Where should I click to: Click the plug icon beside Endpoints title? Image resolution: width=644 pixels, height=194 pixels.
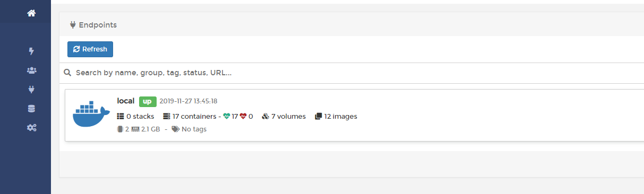[73, 25]
